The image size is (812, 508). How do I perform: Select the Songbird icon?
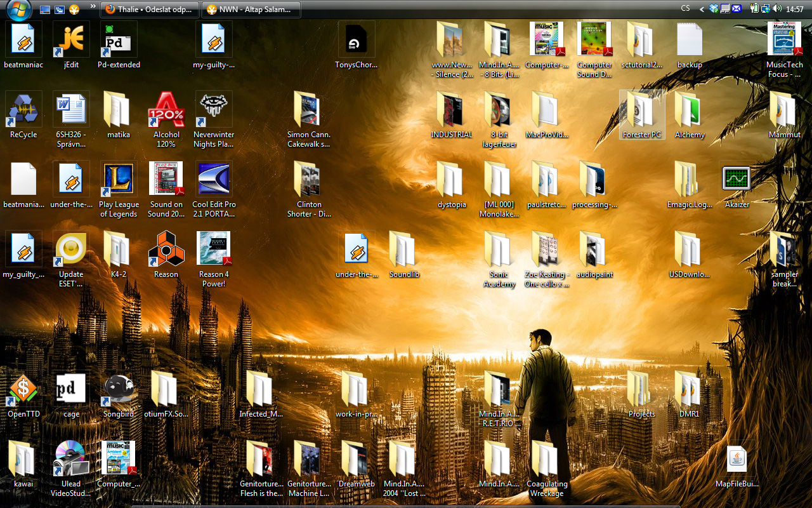pos(119,389)
